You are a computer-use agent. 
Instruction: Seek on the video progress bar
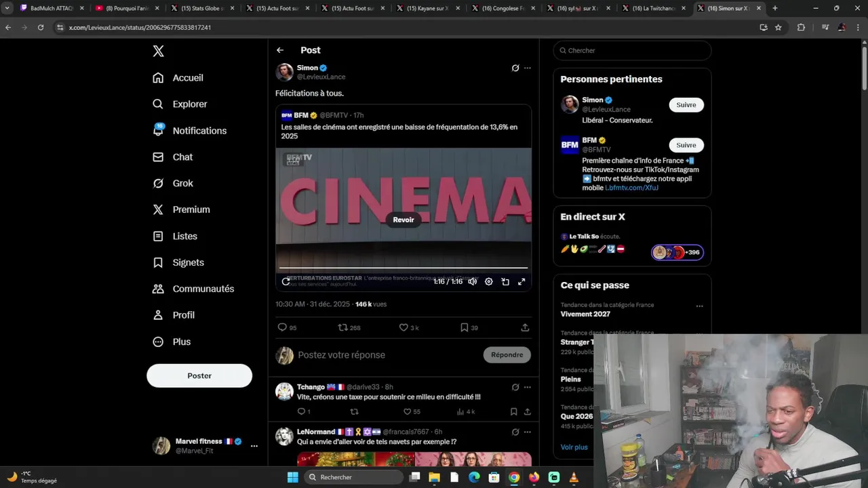pyautogui.click(x=403, y=268)
